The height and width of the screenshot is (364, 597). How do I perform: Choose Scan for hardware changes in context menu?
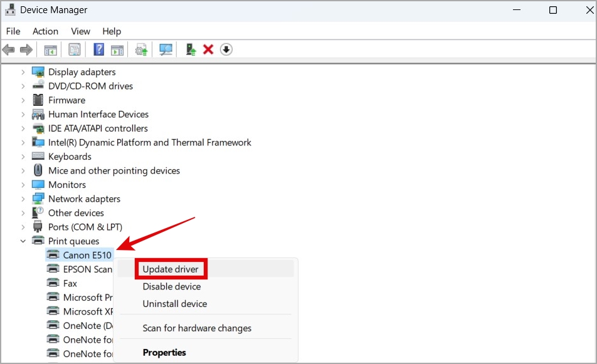(206, 328)
